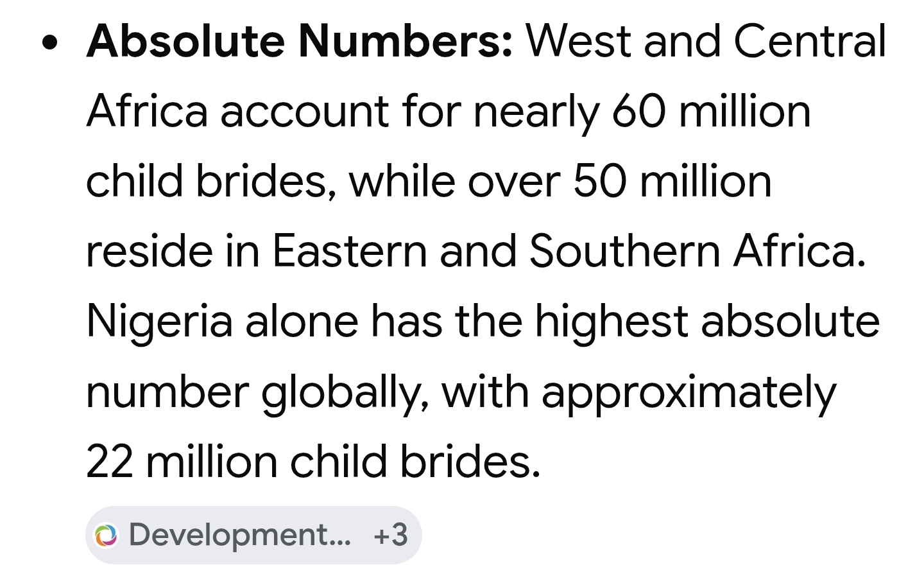Expand the "+3" additional sources indicator
Screen dimensions: 924x583
click(391, 535)
